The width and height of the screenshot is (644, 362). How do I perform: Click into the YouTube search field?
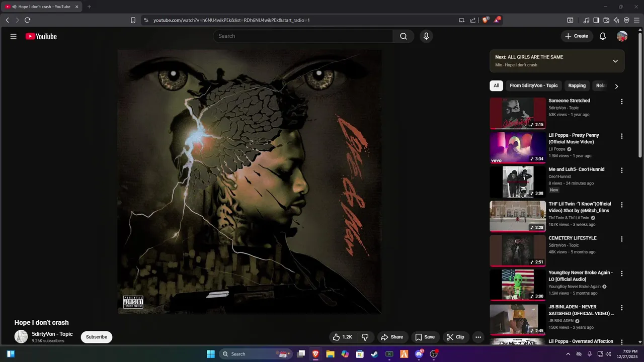pyautogui.click(x=303, y=36)
